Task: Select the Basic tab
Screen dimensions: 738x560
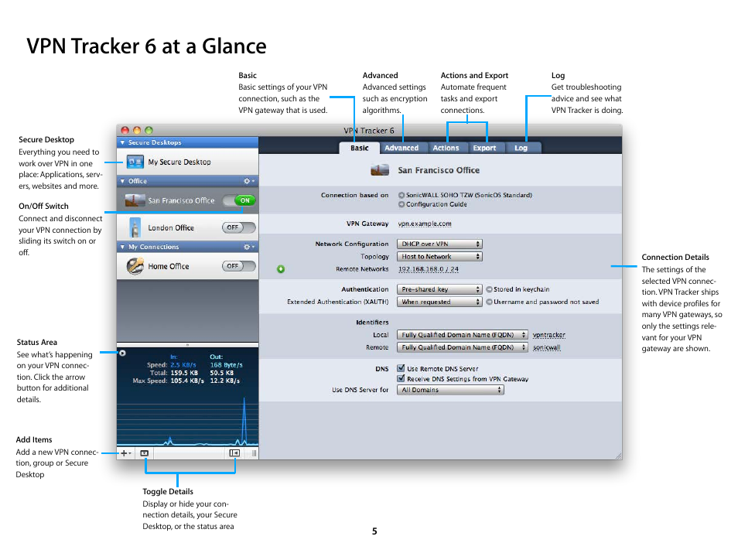Action: click(x=360, y=148)
